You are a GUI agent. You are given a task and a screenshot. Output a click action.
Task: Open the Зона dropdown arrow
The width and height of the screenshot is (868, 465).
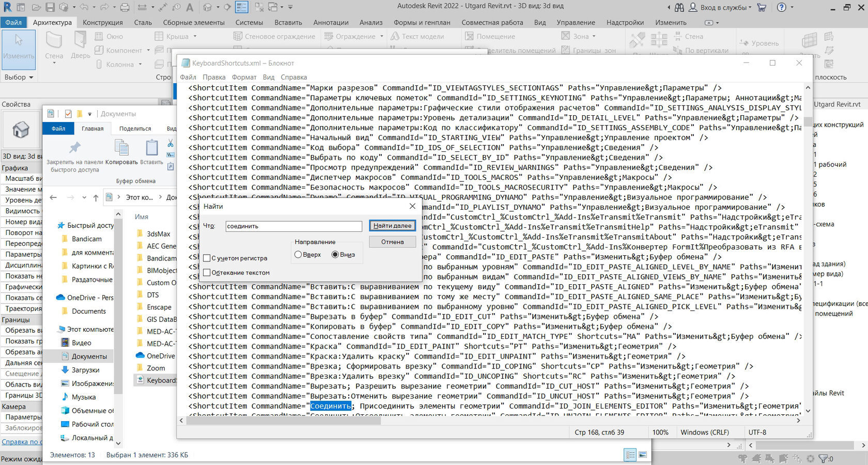click(594, 36)
